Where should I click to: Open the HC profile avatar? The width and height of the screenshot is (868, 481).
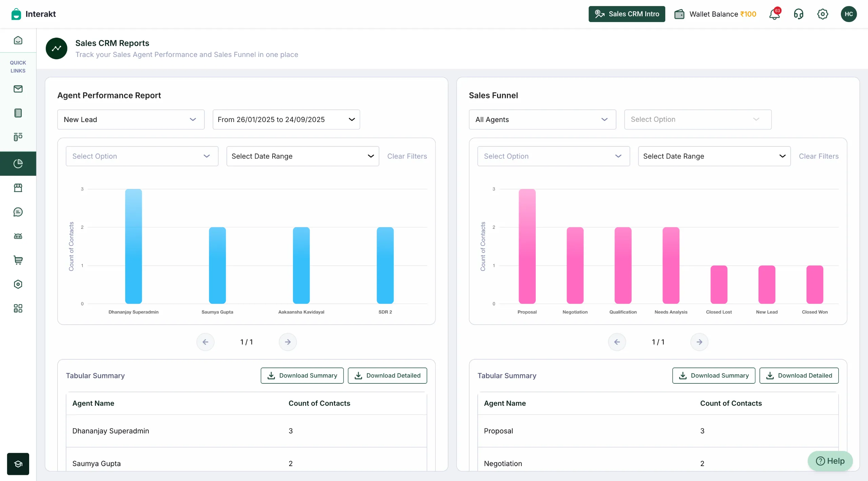point(849,14)
